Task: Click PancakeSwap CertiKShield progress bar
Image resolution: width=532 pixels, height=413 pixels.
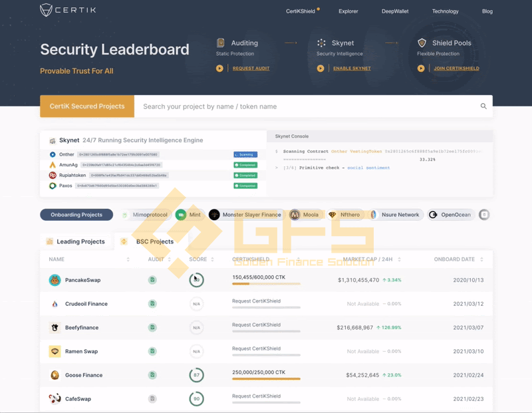Action: [267, 284]
